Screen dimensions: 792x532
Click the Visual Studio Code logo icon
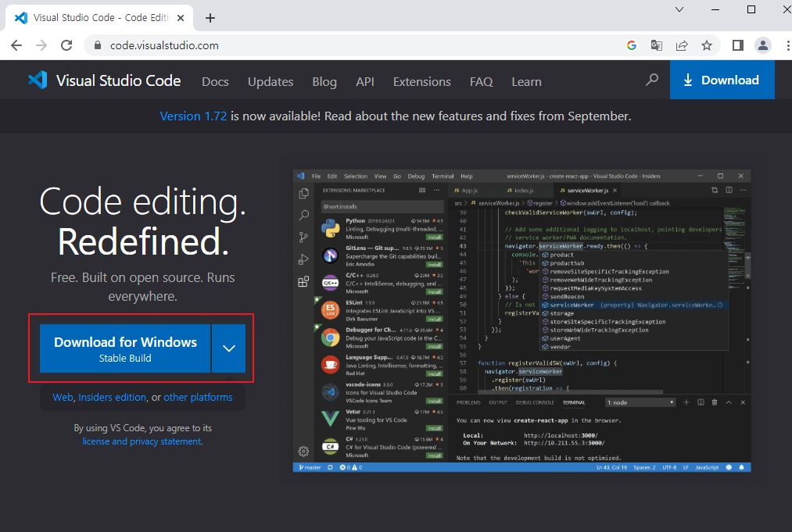(x=38, y=80)
